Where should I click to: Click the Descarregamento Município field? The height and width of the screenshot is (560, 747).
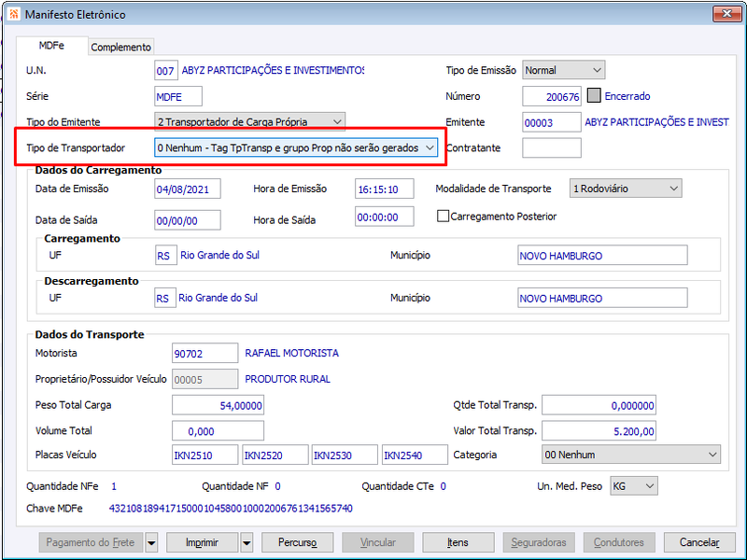tap(602, 298)
